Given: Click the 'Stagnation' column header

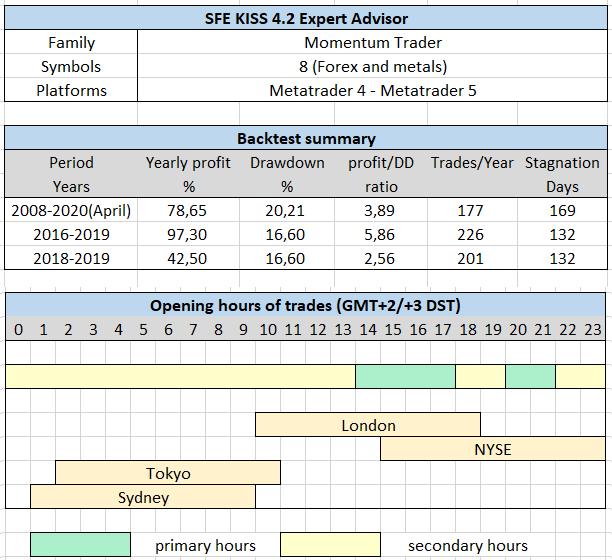Looking at the screenshot, I should tap(562, 162).
